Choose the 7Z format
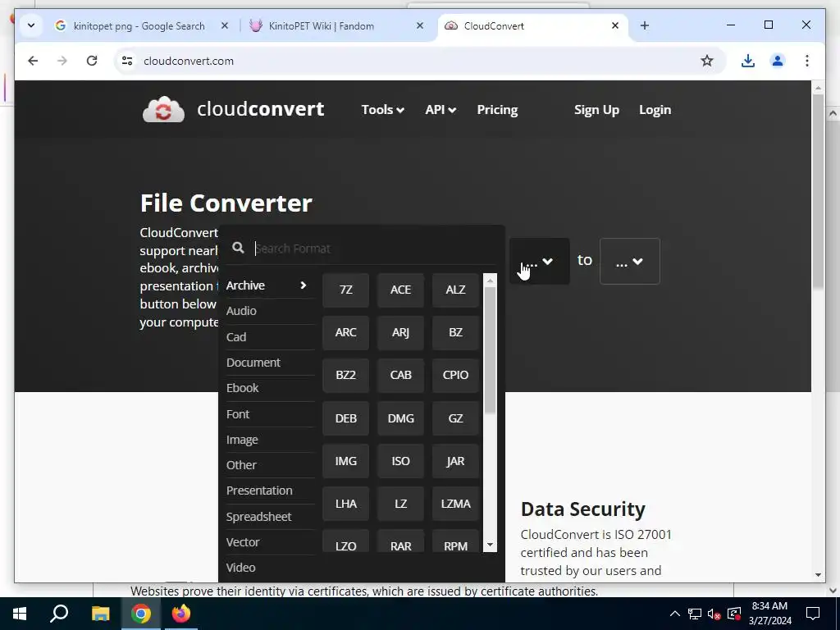This screenshot has width=840, height=630. tap(345, 290)
